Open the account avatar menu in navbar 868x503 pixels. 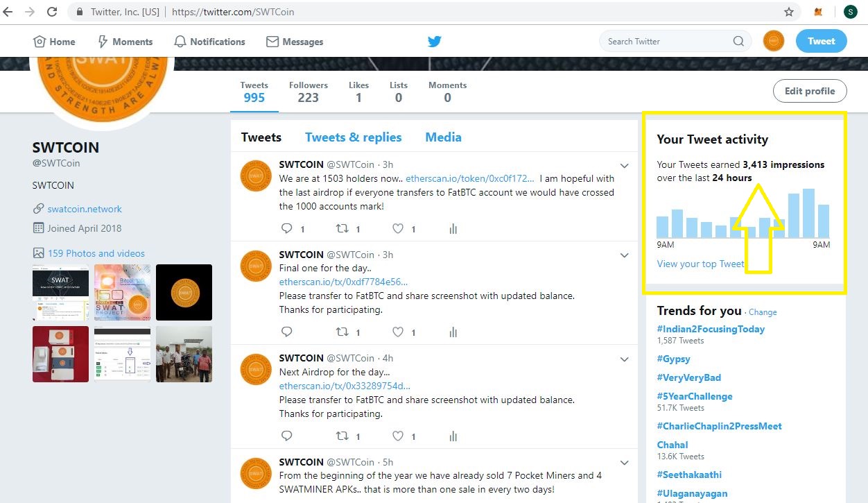click(774, 41)
